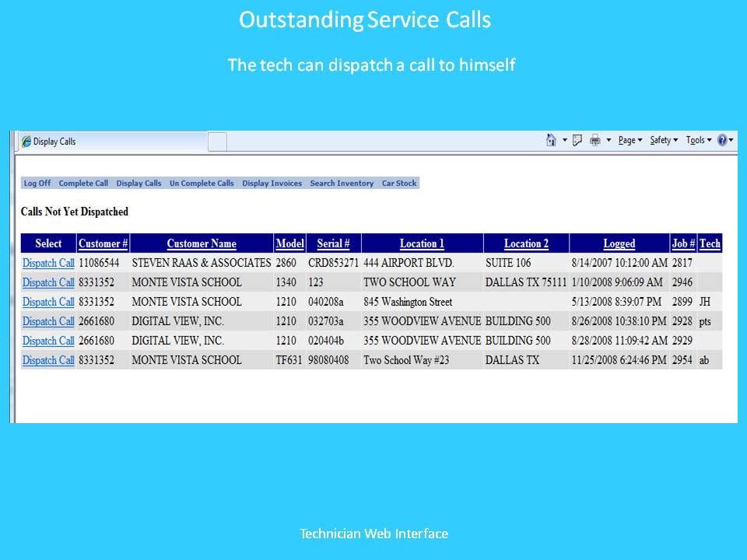The image size is (747, 560).
Task: Sort by Location 1 column header
Action: pyautogui.click(x=422, y=243)
